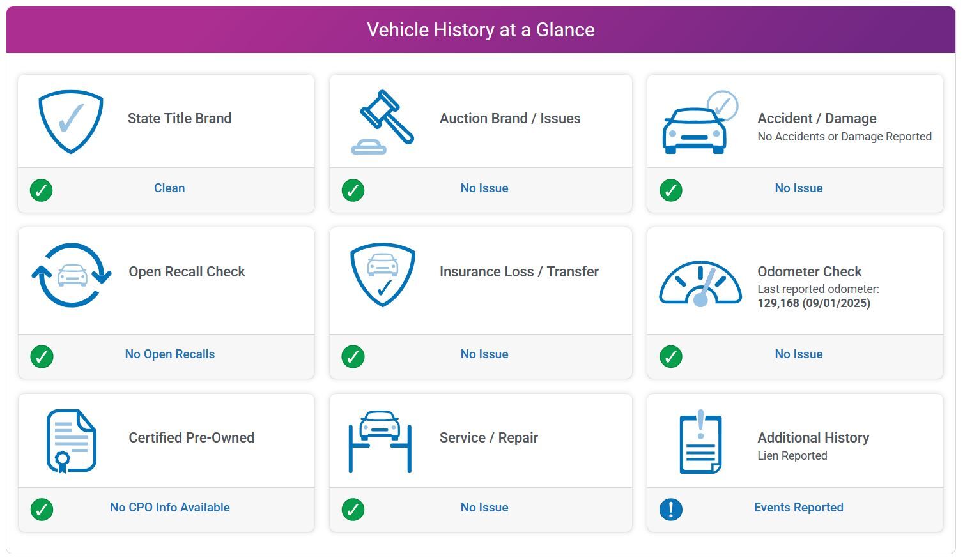
Task: Click the Service / Repair car lift icon
Action: click(x=380, y=441)
